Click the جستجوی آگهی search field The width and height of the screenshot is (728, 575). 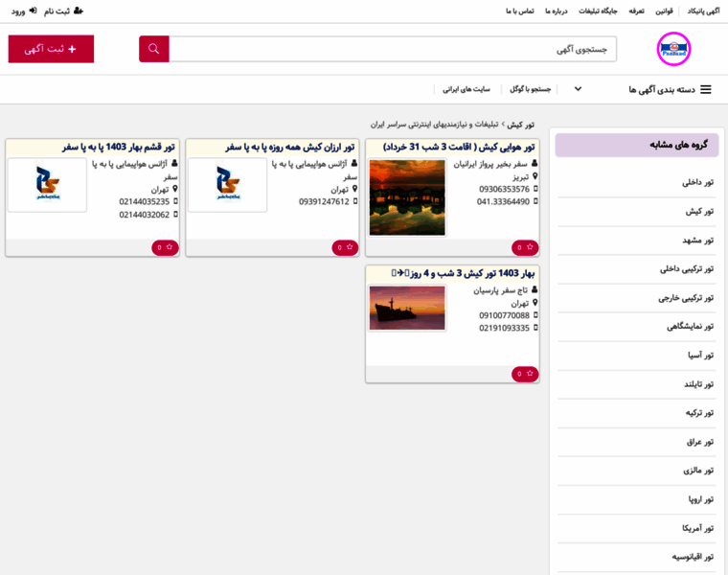click(x=393, y=49)
